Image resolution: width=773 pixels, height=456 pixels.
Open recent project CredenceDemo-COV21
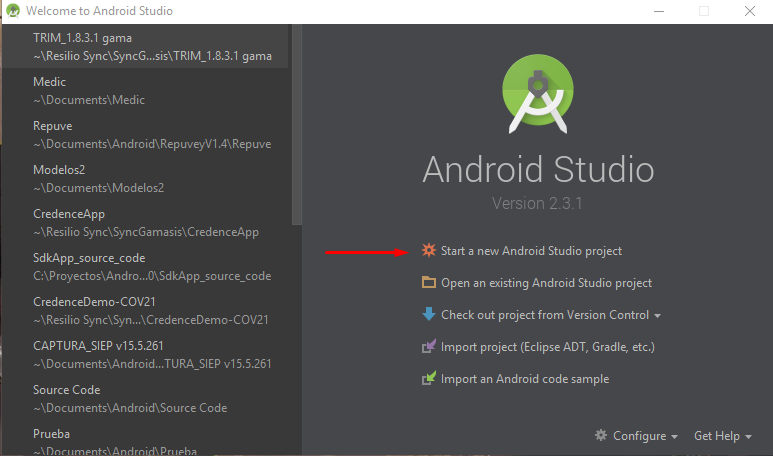146,310
